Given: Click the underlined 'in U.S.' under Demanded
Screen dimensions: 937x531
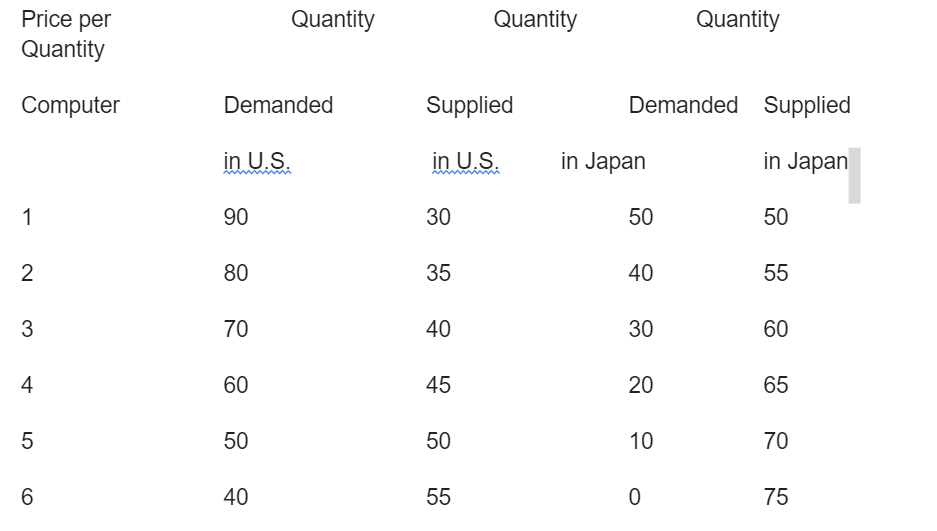Looking at the screenshot, I should 257,161.
